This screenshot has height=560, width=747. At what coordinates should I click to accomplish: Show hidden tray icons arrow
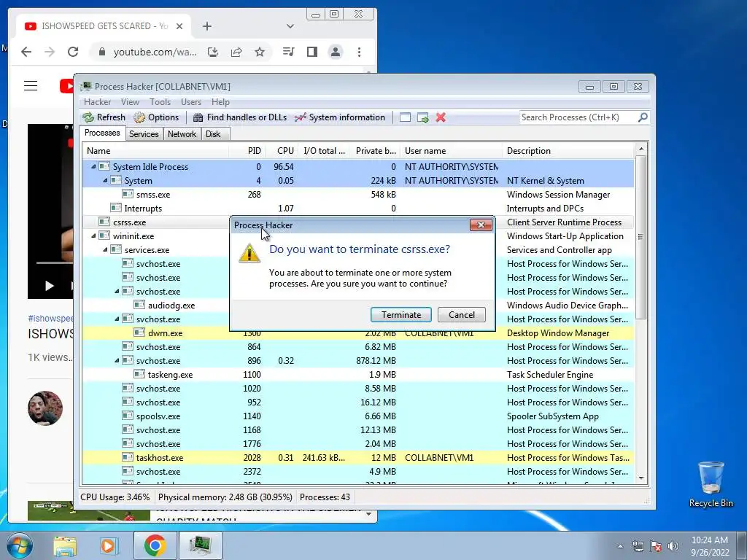[620, 546]
